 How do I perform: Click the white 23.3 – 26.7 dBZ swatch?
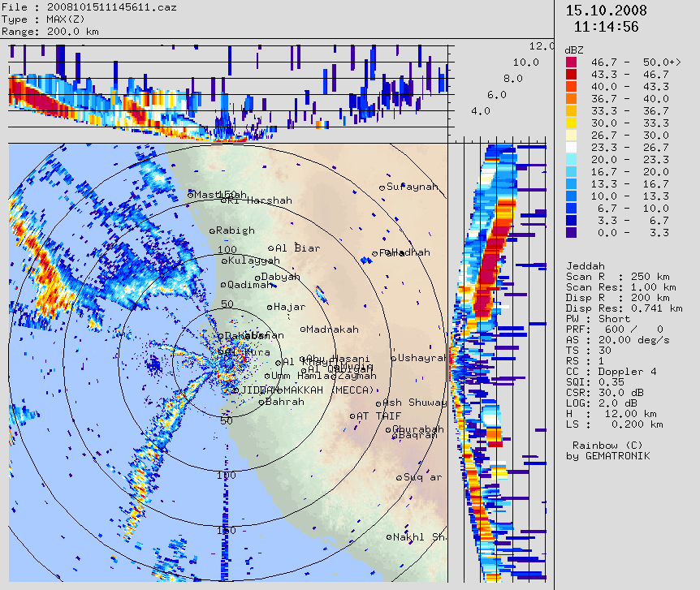571,147
